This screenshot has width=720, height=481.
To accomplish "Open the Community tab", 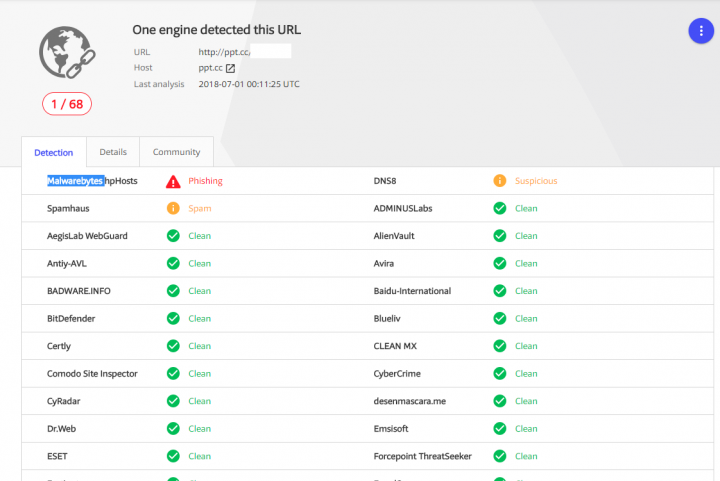I will [176, 152].
